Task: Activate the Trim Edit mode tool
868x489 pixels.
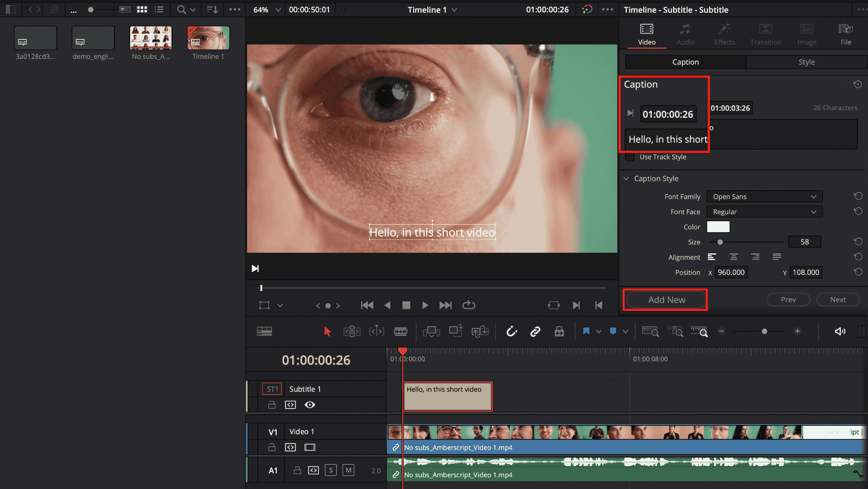Action: [x=352, y=331]
